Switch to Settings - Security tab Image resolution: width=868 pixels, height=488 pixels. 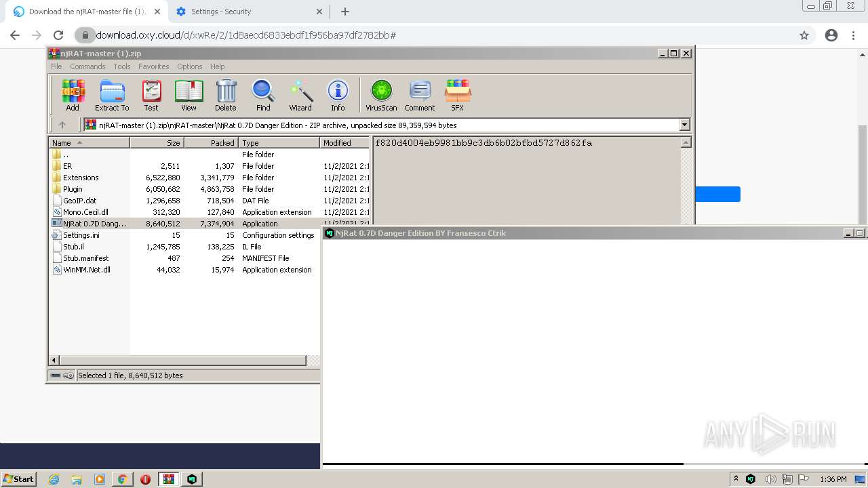point(248,12)
